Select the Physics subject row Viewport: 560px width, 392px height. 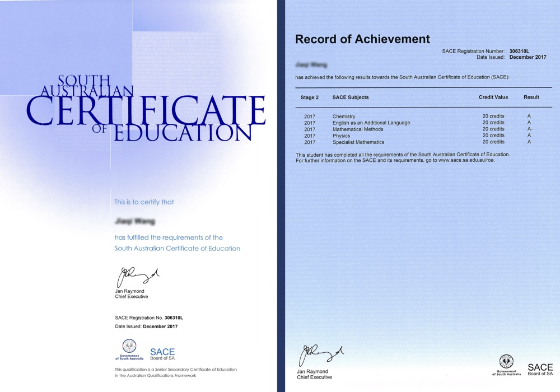click(x=341, y=136)
